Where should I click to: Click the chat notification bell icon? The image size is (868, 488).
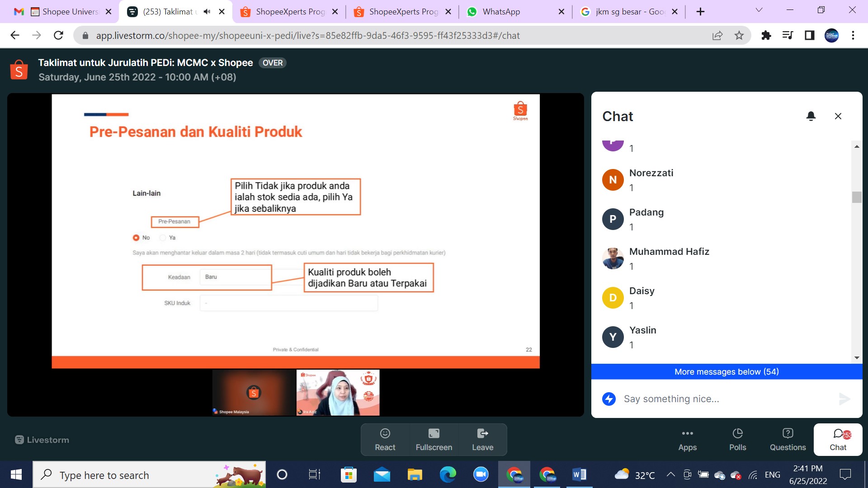pos(811,116)
